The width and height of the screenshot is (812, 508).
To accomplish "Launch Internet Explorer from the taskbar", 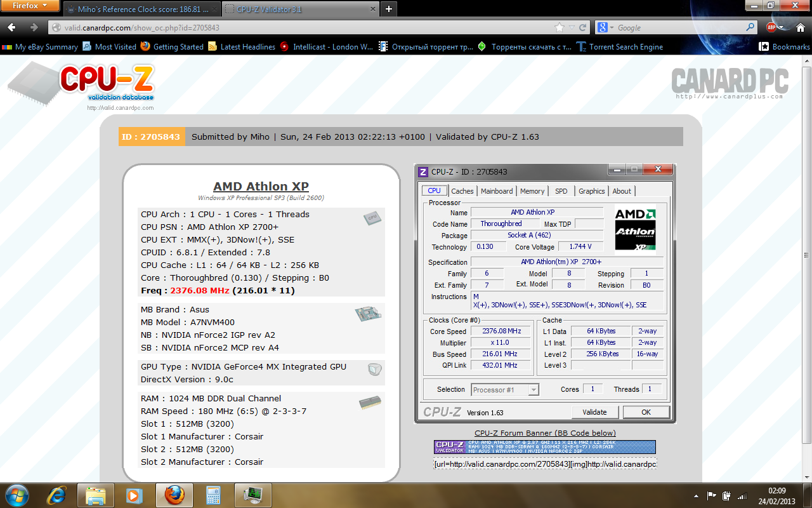I will click(x=56, y=495).
